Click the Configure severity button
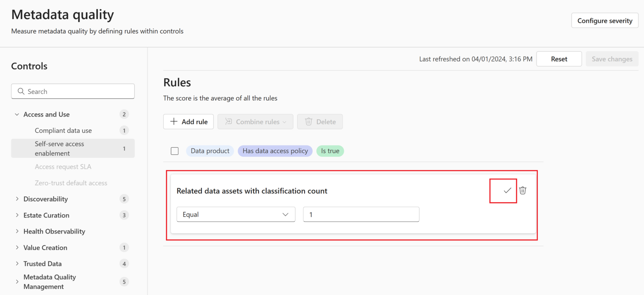 point(605,20)
